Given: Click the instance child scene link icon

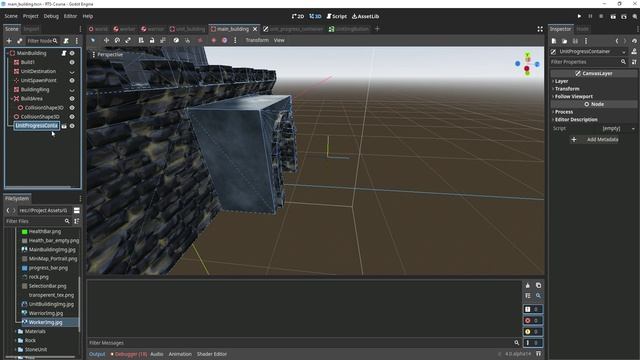Looking at the screenshot, I should click(x=20, y=41).
